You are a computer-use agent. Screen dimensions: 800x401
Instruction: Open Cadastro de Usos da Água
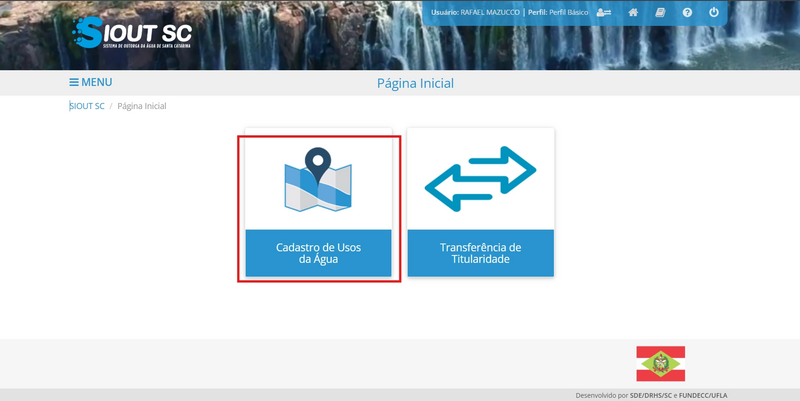point(318,253)
